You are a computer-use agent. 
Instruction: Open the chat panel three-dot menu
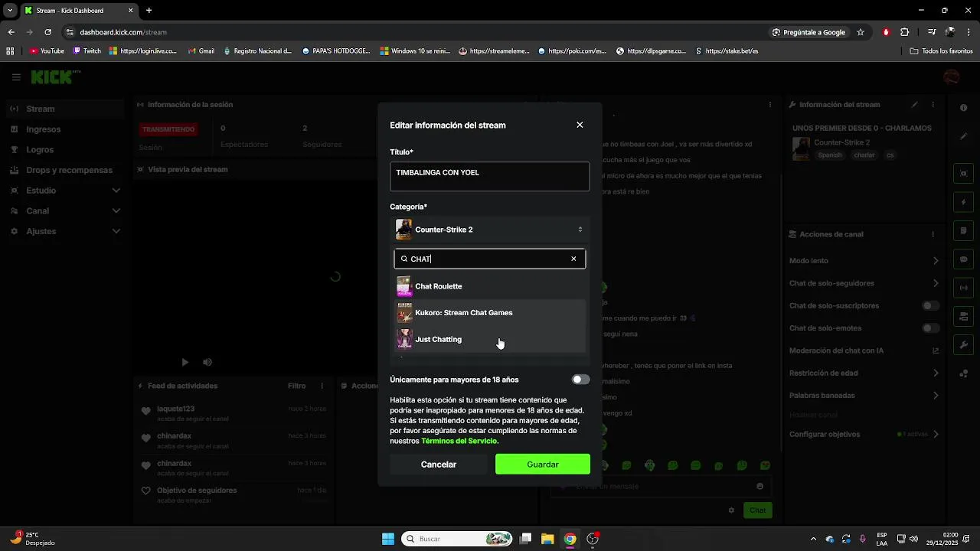(769, 105)
